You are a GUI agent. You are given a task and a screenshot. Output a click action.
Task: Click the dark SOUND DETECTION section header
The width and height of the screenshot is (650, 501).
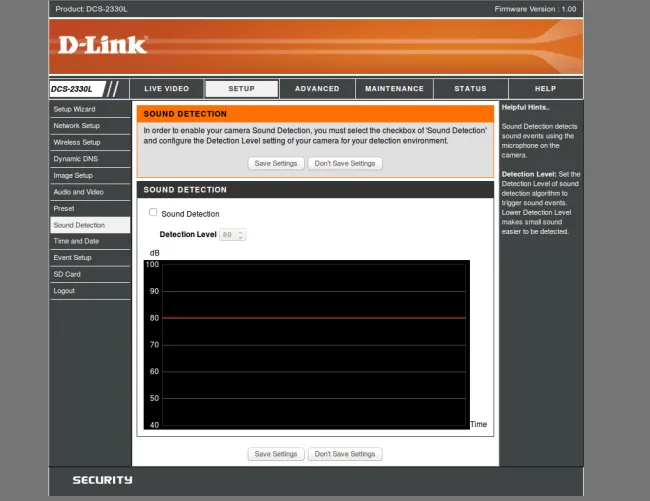click(315, 190)
